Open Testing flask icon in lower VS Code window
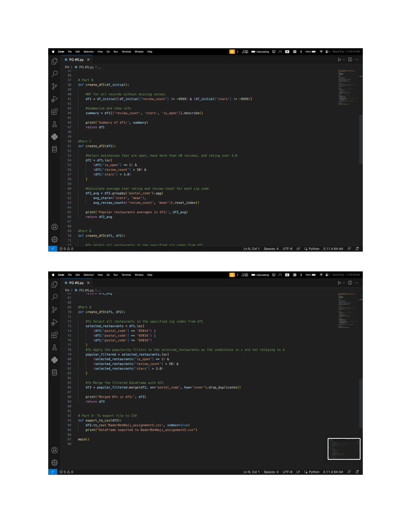This screenshot has height=532, width=411. coord(55,347)
